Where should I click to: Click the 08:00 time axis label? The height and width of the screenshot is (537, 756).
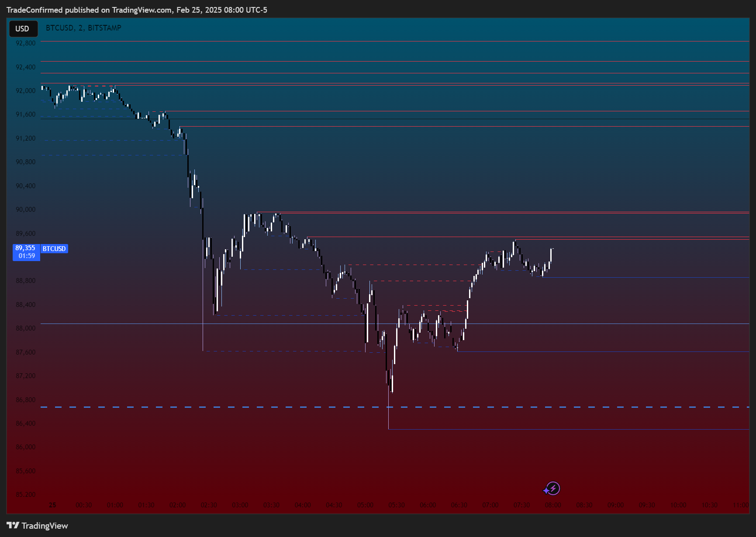click(553, 505)
